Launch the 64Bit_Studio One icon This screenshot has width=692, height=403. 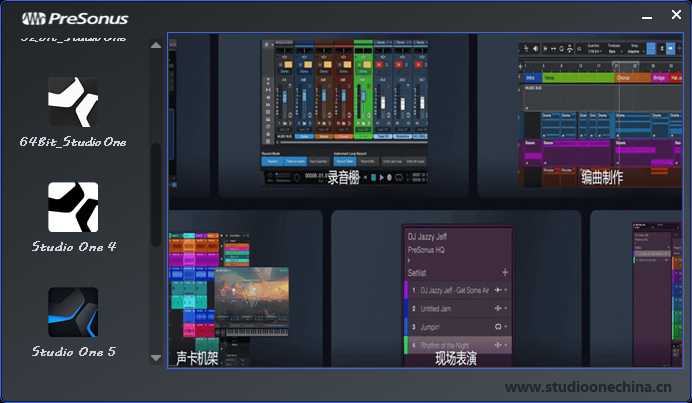(73, 102)
